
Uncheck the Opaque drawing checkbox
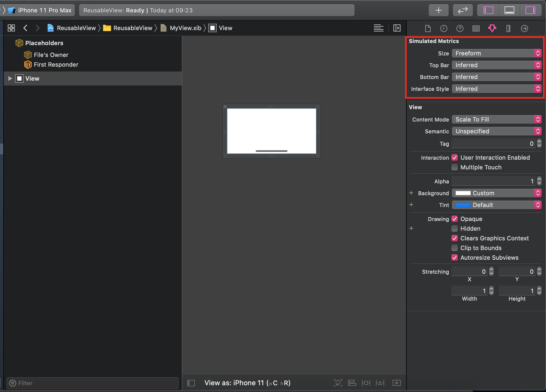click(x=455, y=219)
